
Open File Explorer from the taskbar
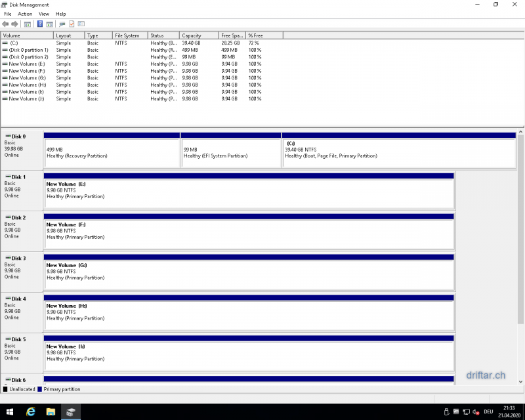[x=51, y=411]
